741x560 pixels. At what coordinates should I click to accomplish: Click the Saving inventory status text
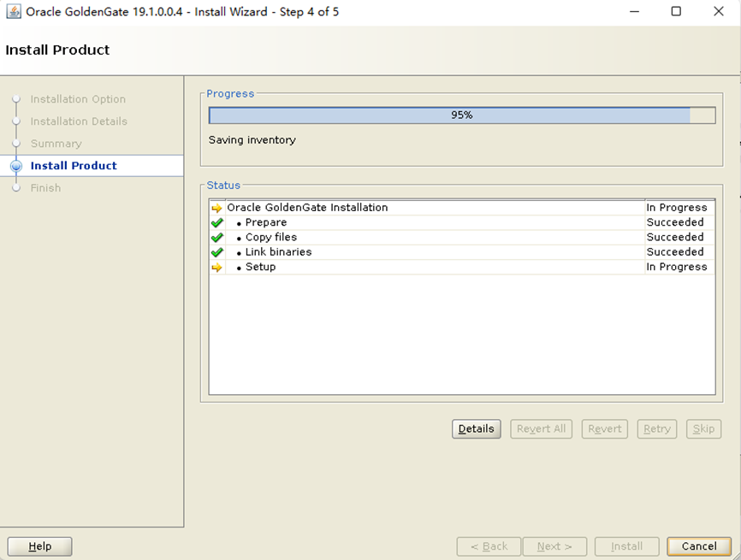252,139
